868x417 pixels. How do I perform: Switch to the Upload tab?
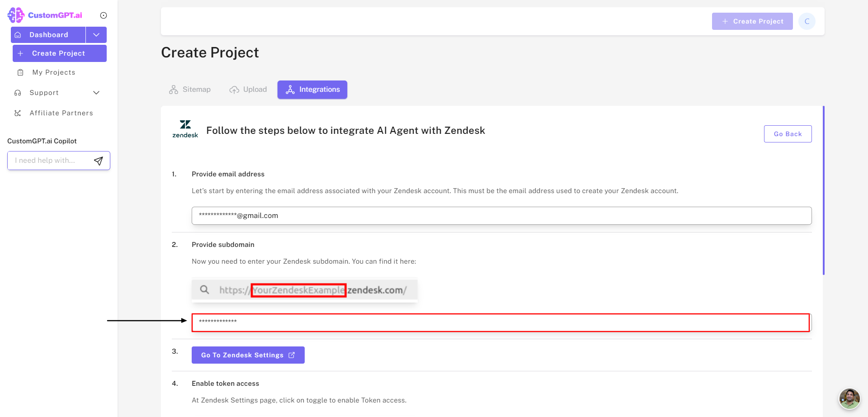click(x=248, y=90)
